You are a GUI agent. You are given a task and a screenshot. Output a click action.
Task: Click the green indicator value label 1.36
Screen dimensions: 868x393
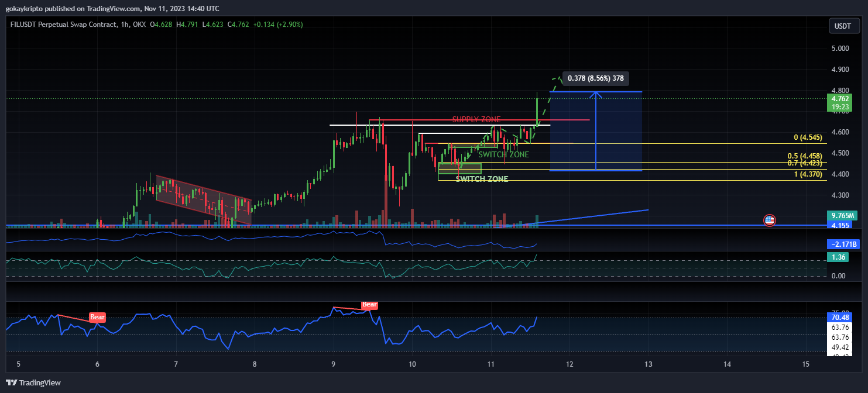coord(838,257)
